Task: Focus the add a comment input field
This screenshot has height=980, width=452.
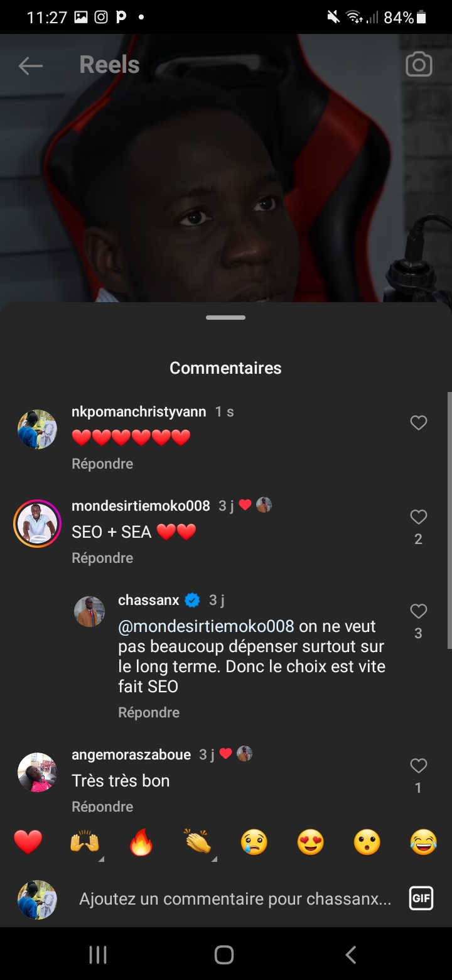Action: click(x=235, y=900)
